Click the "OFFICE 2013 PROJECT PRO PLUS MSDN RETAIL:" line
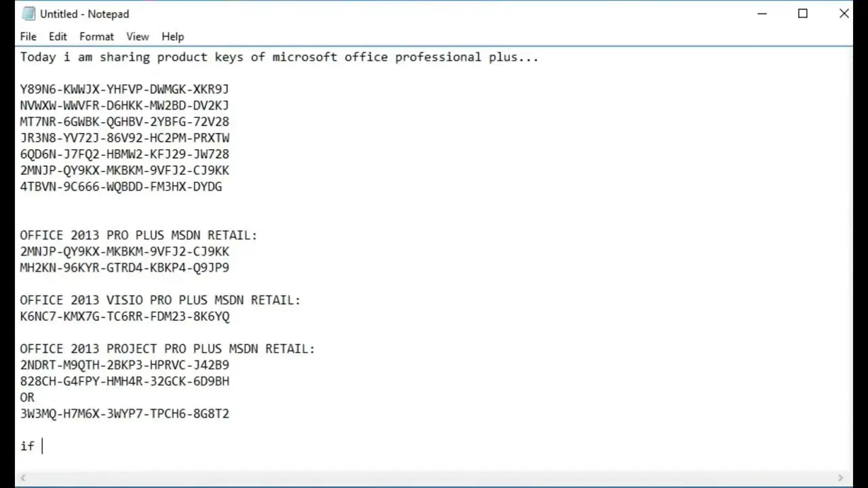The height and width of the screenshot is (488, 868). [x=167, y=349]
